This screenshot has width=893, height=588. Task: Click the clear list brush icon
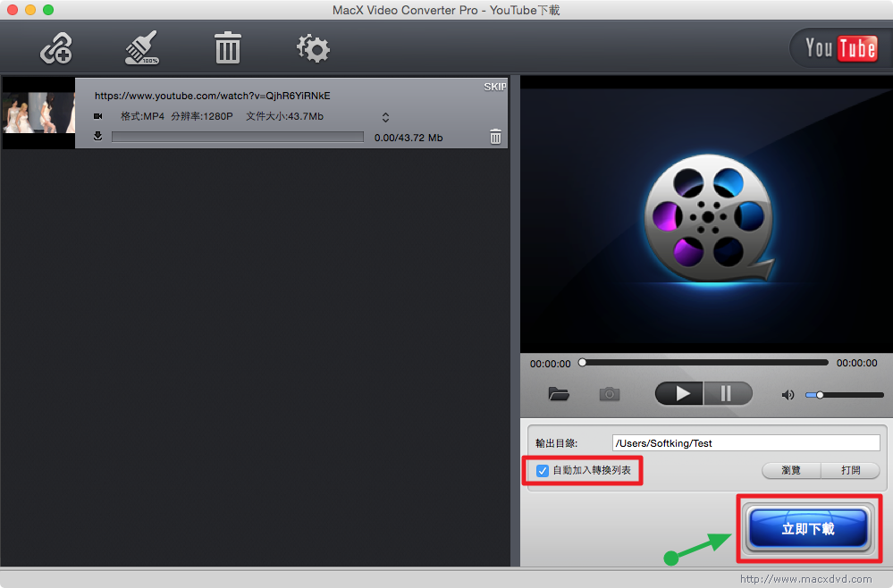click(x=141, y=49)
